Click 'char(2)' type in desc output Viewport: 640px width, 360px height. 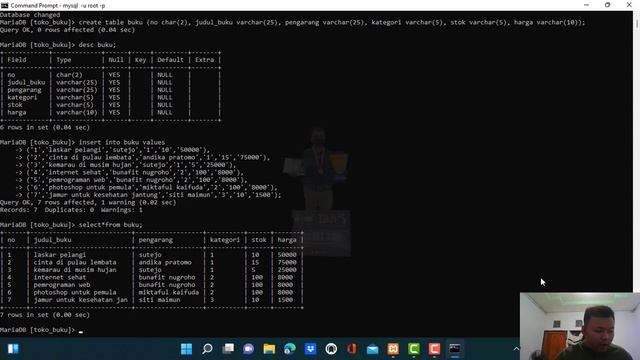point(69,75)
